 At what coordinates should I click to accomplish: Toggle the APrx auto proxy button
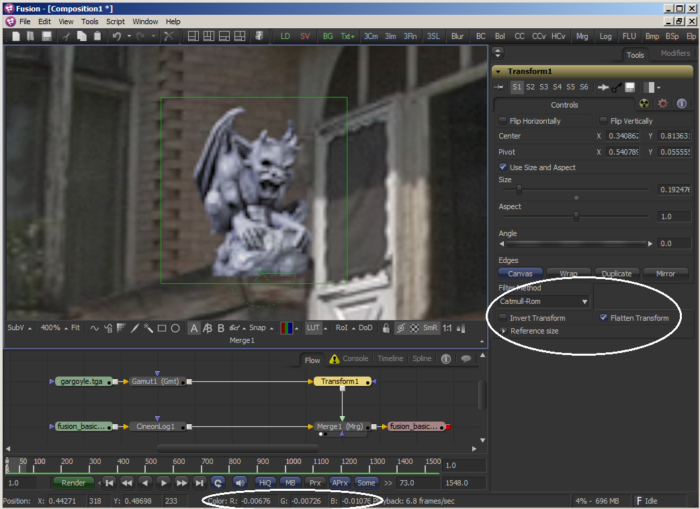click(340, 483)
